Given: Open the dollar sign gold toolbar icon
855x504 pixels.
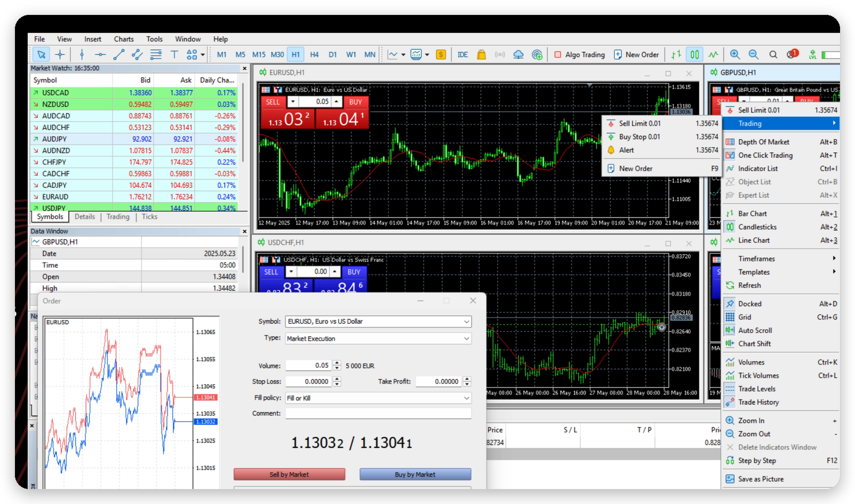Looking at the screenshot, I should pyautogui.click(x=441, y=54).
